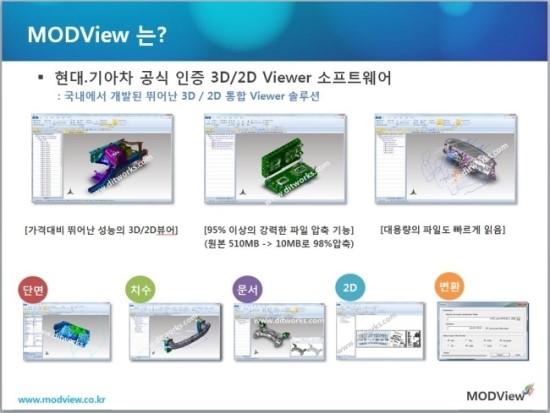The image size is (550, 413).
Task: Click the purple 문서 circle badge
Action: click(247, 289)
